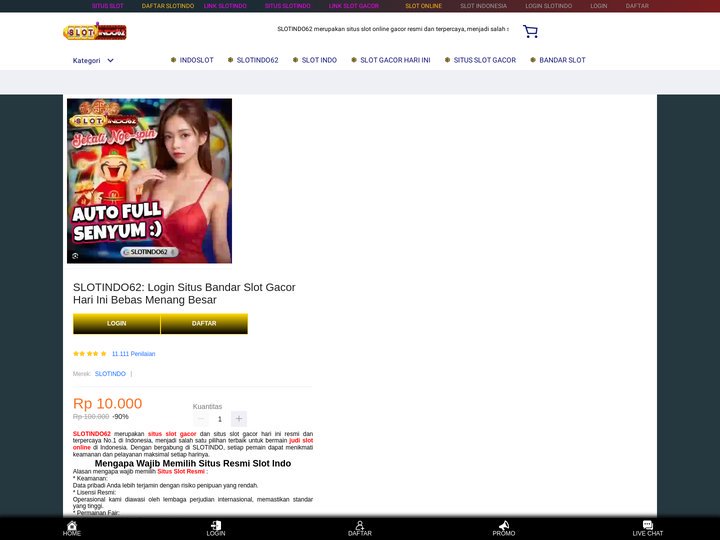Expand the Kategori dropdown
The image size is (720, 540).
point(93,60)
